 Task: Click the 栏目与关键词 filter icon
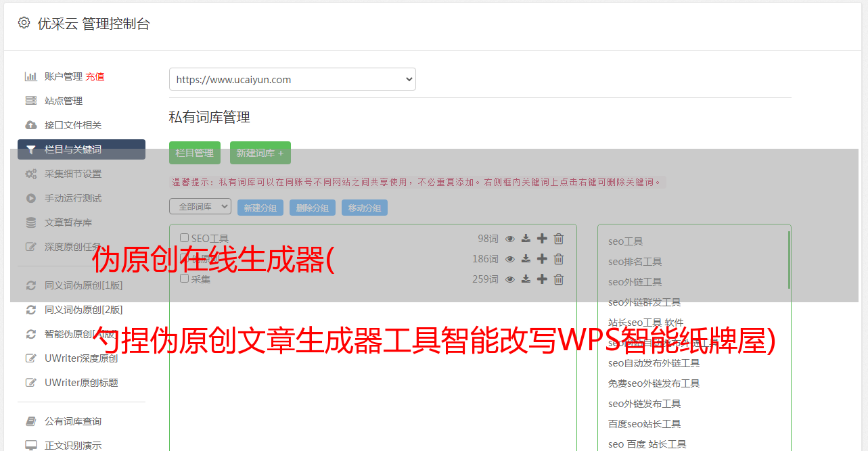click(x=31, y=149)
